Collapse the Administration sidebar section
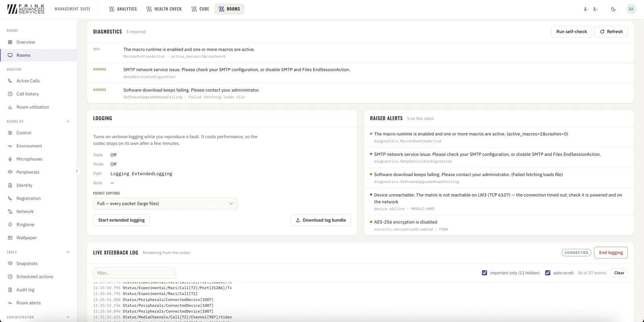This screenshot has width=644, height=322. click(x=68, y=317)
